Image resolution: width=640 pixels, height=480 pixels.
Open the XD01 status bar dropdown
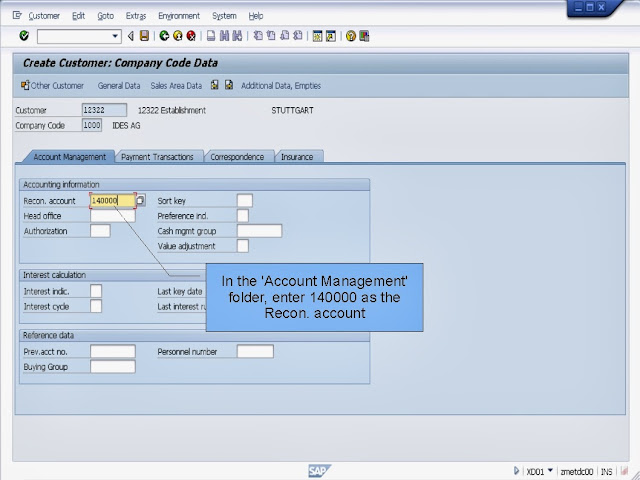point(550,471)
